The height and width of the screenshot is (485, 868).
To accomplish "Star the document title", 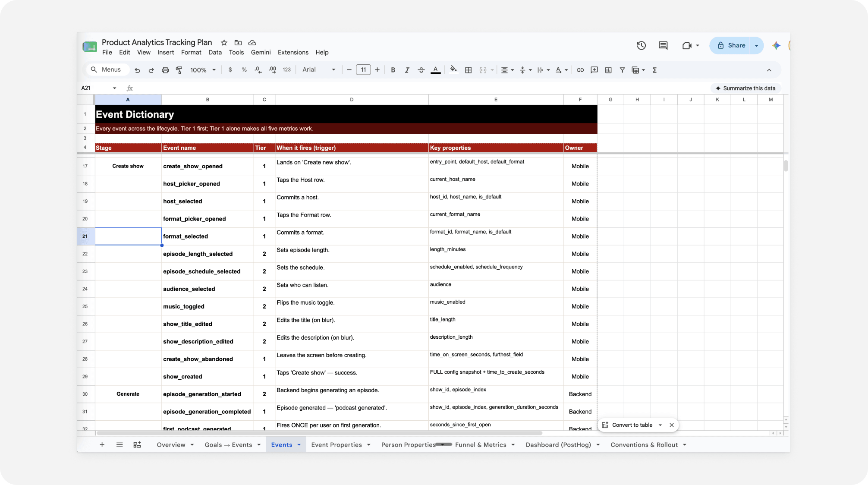I will (224, 42).
